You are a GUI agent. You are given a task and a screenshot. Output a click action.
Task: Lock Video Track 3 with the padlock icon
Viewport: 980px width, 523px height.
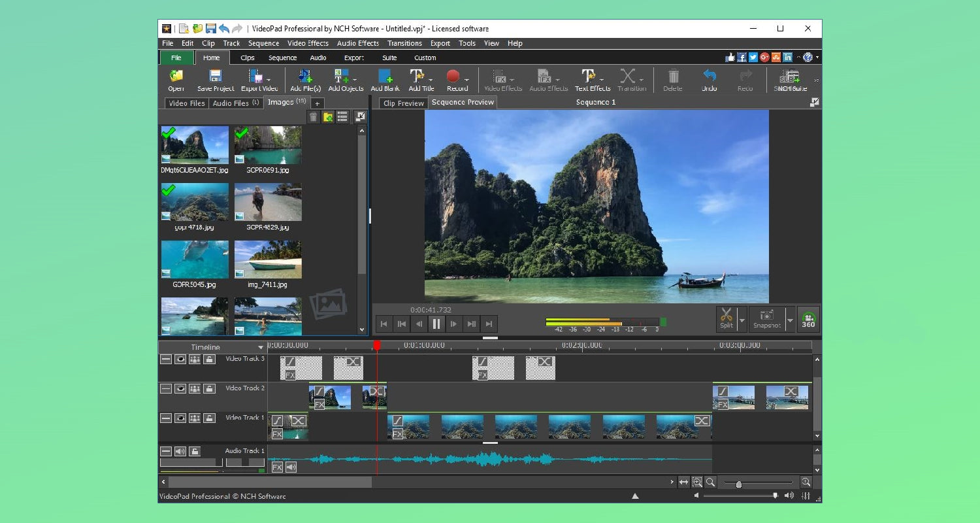(x=209, y=359)
